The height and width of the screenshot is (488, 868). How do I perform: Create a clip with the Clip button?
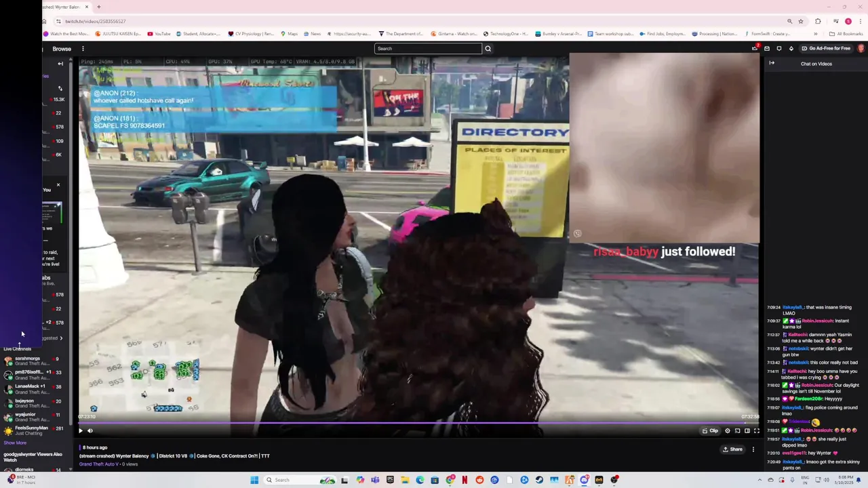pos(710,430)
